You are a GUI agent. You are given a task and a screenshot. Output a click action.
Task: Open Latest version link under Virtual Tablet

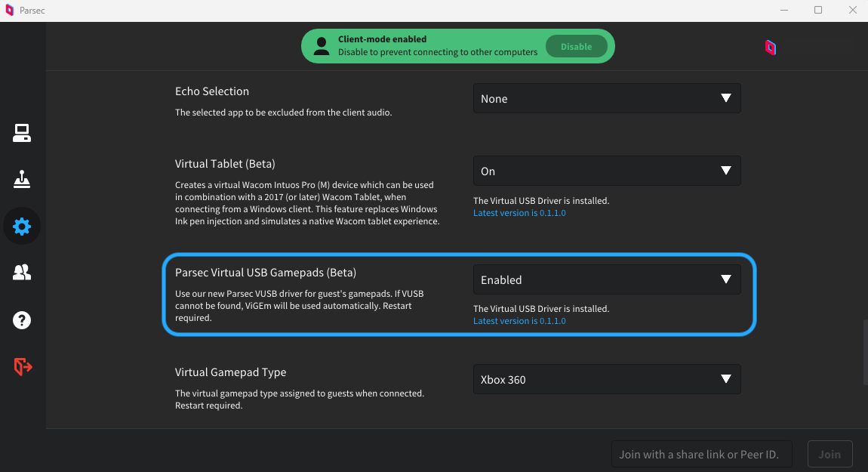point(519,213)
